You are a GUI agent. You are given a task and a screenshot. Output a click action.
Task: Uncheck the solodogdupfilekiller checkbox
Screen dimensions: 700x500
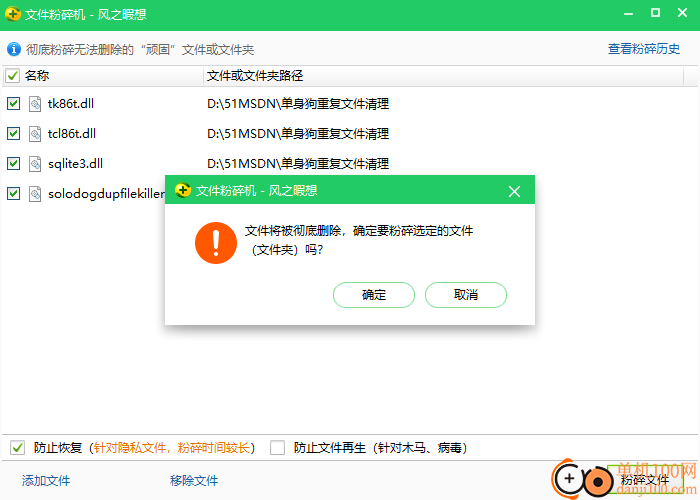coord(13,193)
